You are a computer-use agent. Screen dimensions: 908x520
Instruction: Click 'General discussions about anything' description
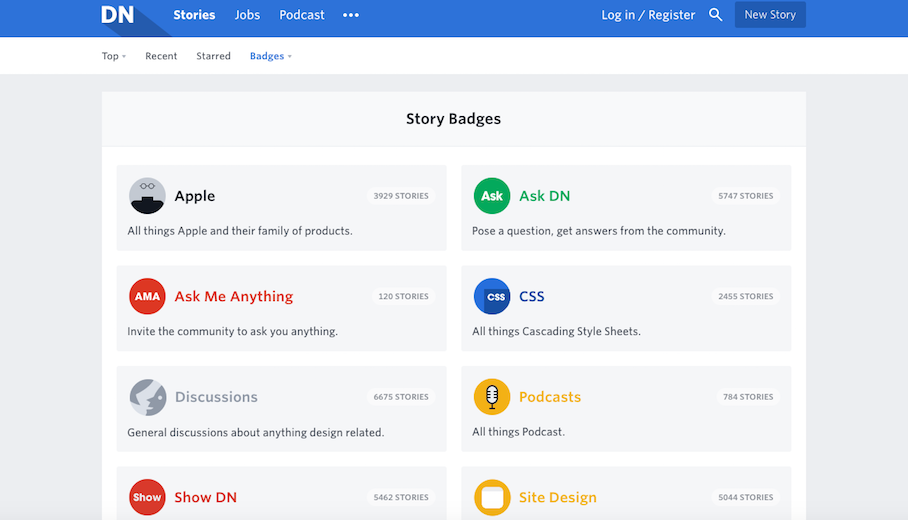point(255,432)
